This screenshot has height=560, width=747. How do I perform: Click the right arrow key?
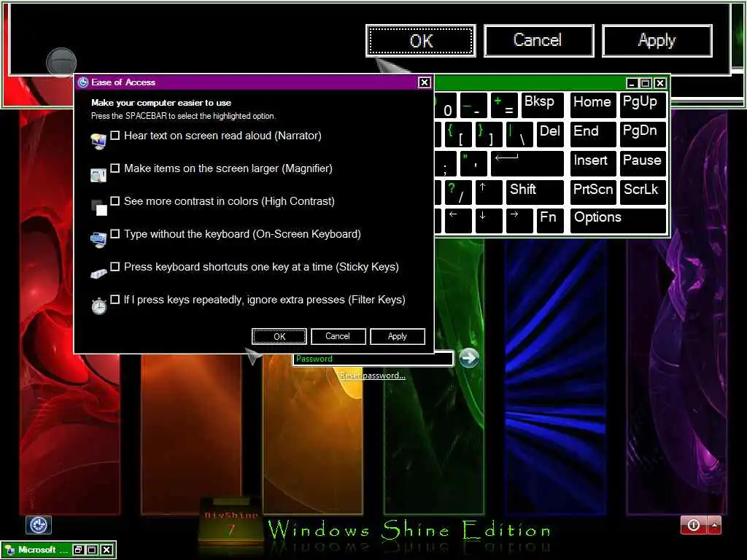click(x=519, y=221)
